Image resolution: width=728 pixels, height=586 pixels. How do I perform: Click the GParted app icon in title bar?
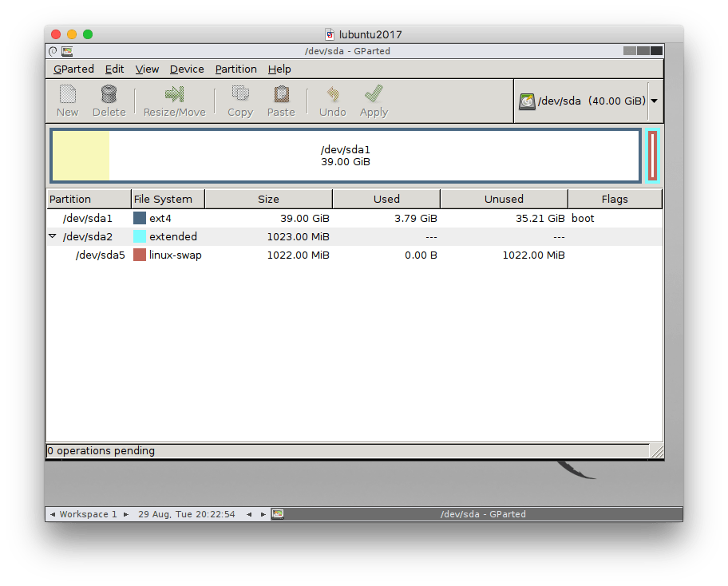click(67, 51)
